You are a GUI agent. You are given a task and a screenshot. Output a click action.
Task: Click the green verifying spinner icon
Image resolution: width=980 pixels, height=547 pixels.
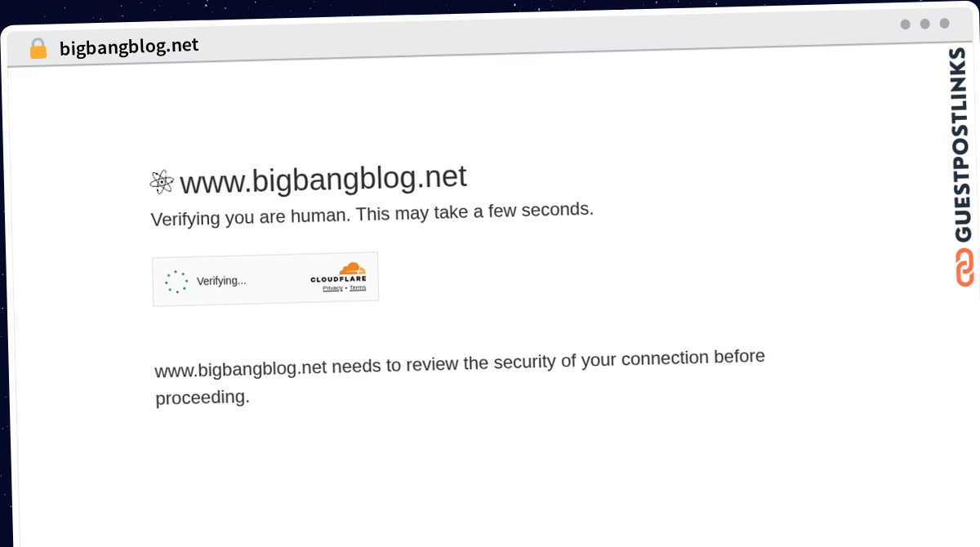click(x=176, y=282)
